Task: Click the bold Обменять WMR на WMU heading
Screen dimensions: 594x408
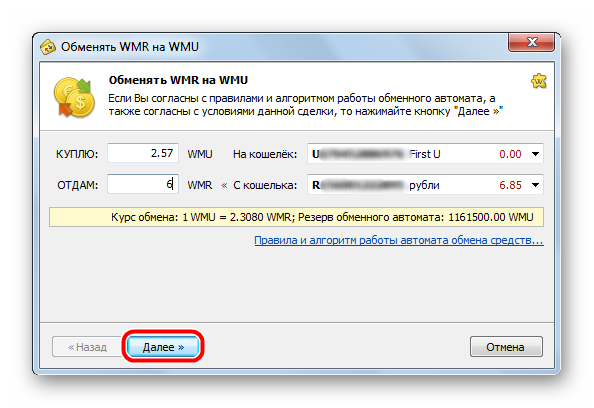Action: [x=178, y=80]
